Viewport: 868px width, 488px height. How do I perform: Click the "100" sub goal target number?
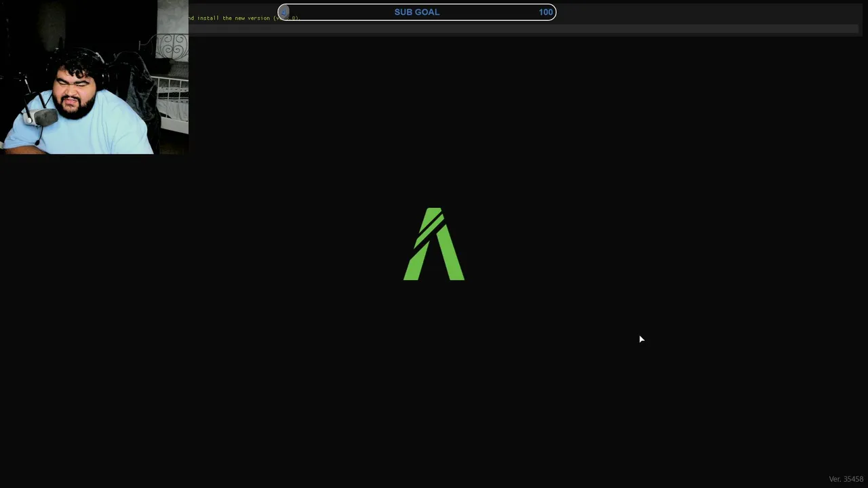click(x=546, y=12)
